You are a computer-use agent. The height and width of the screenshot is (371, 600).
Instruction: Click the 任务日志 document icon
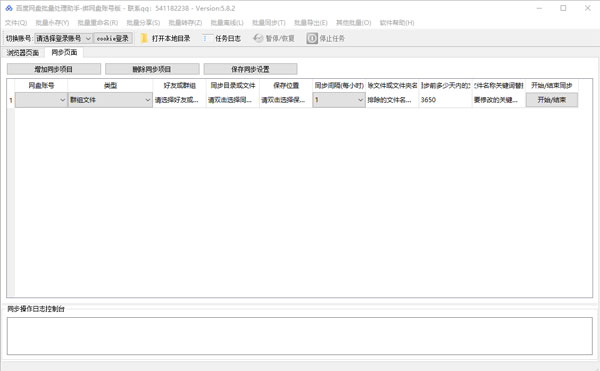tap(206, 38)
